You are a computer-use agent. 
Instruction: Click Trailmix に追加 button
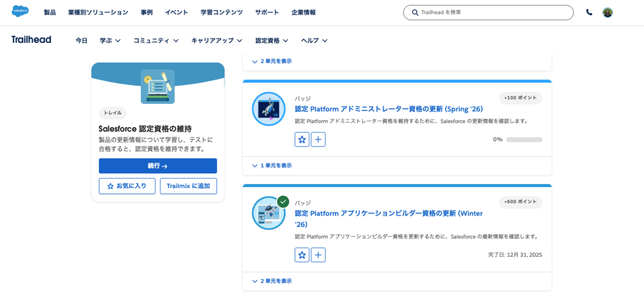tap(188, 186)
